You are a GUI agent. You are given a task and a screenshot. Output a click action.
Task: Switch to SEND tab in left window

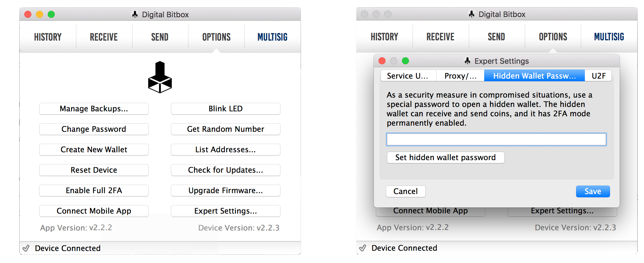(x=160, y=37)
